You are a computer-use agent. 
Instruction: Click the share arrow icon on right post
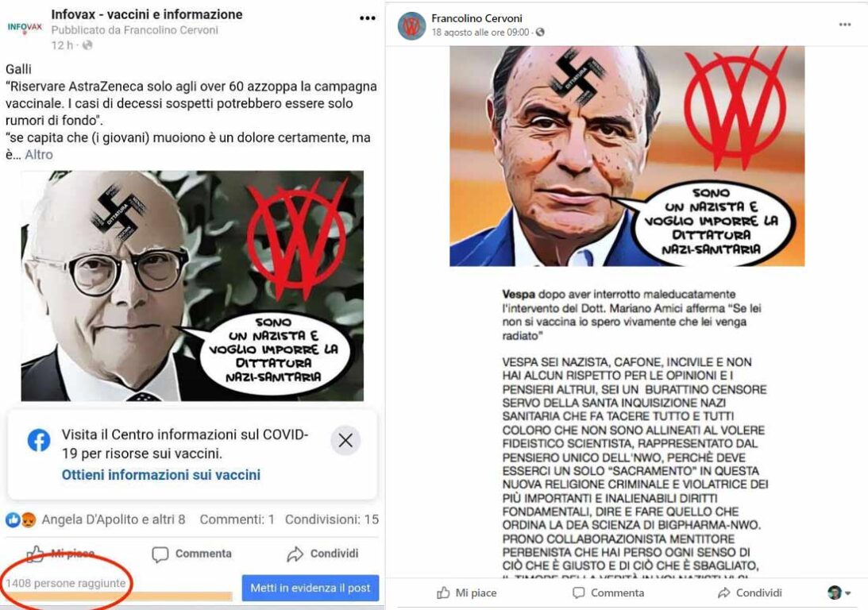tap(723, 593)
